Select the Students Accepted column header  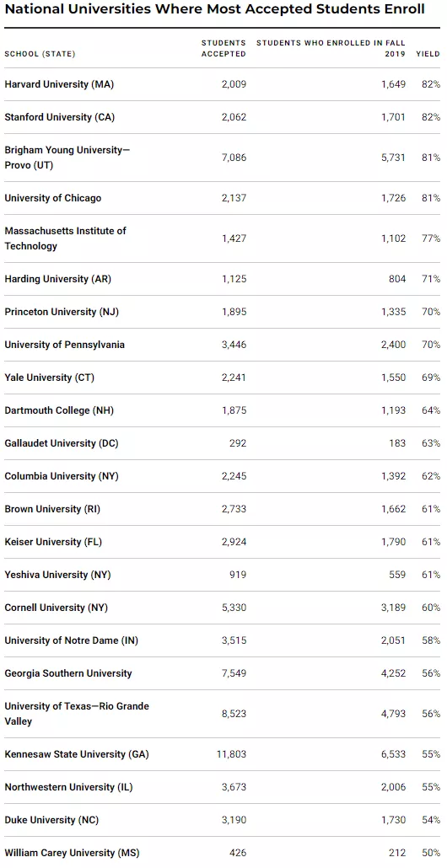point(223,49)
